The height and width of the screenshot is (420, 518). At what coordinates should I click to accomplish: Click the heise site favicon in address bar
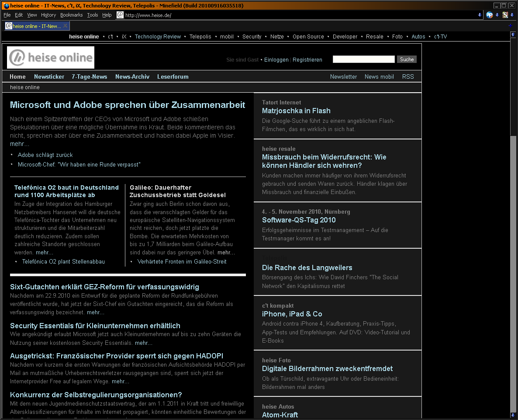(120, 15)
